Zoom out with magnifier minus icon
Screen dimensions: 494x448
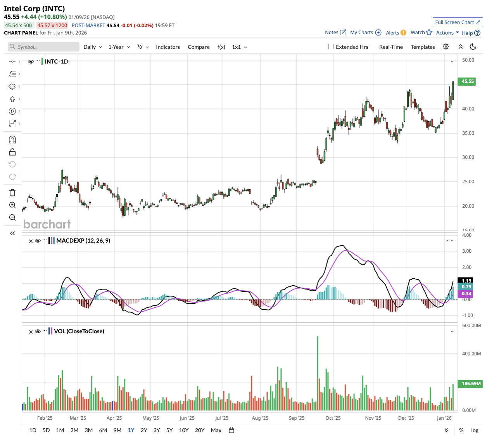[12, 217]
